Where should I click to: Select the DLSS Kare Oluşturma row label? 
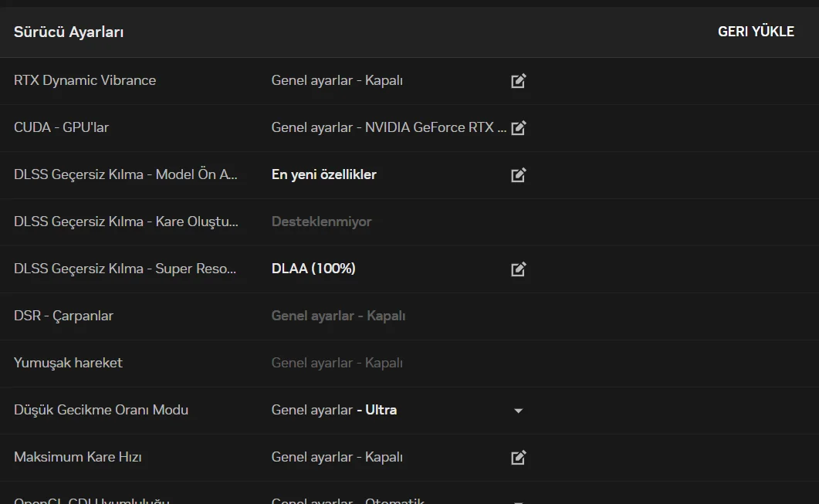click(126, 222)
